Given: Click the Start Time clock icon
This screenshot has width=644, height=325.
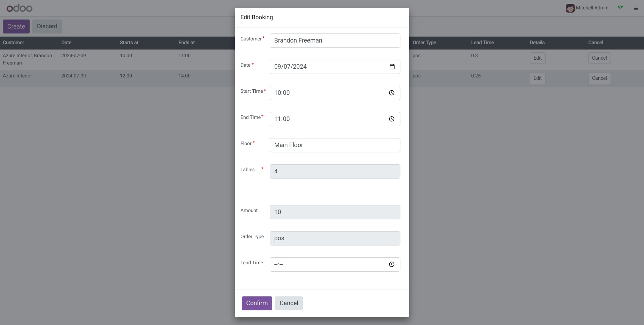Looking at the screenshot, I should (392, 93).
